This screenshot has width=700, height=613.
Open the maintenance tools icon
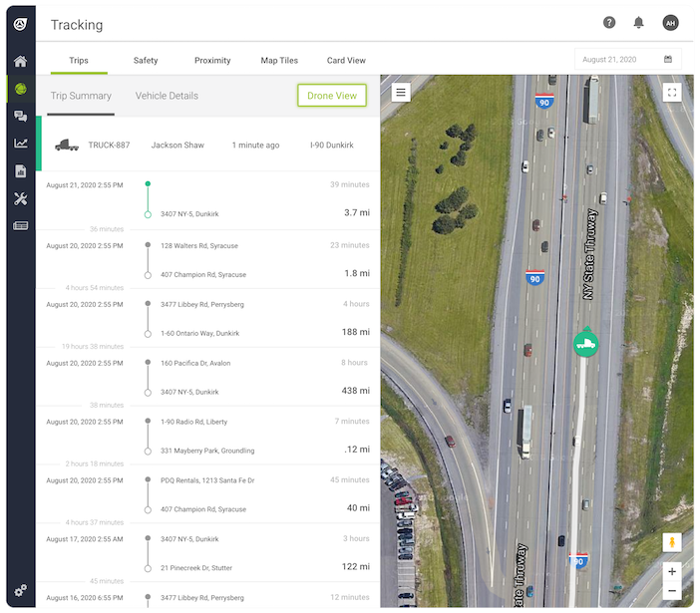(x=20, y=198)
